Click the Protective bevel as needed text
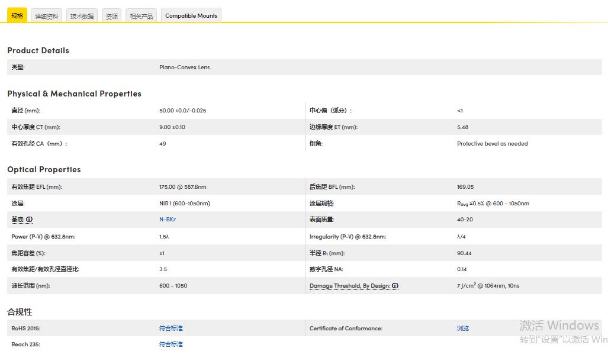608x364 pixels. [x=492, y=144]
